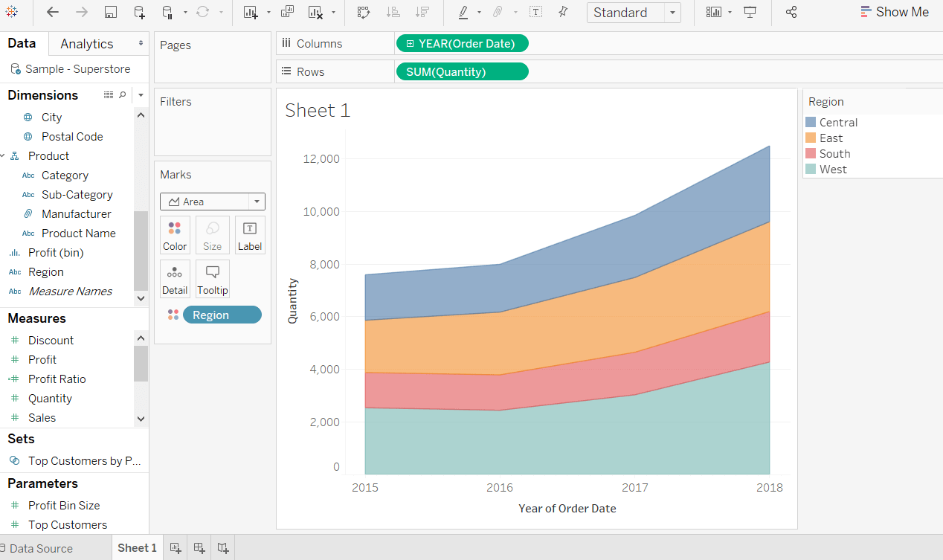This screenshot has height=560, width=943.
Task: Click the Central color swatch in legend
Action: pyautogui.click(x=811, y=122)
